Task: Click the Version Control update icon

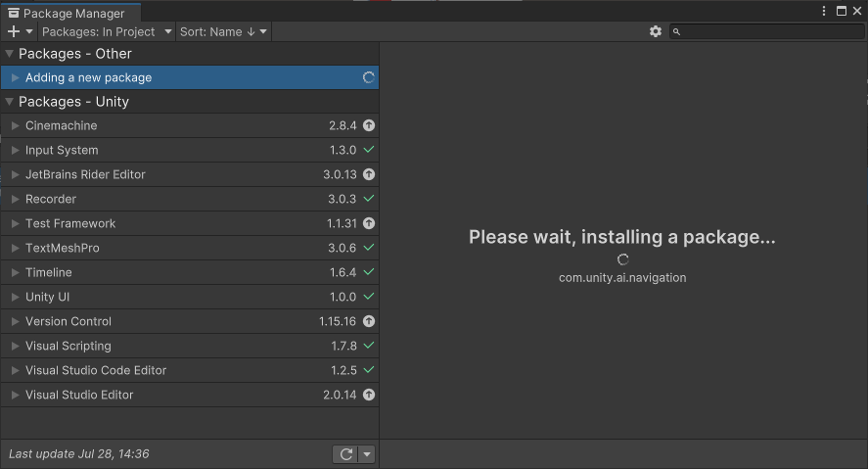Action: (x=369, y=321)
